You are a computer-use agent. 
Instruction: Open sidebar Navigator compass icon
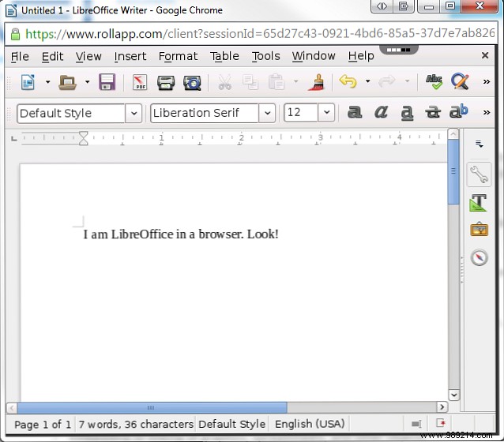click(x=479, y=257)
